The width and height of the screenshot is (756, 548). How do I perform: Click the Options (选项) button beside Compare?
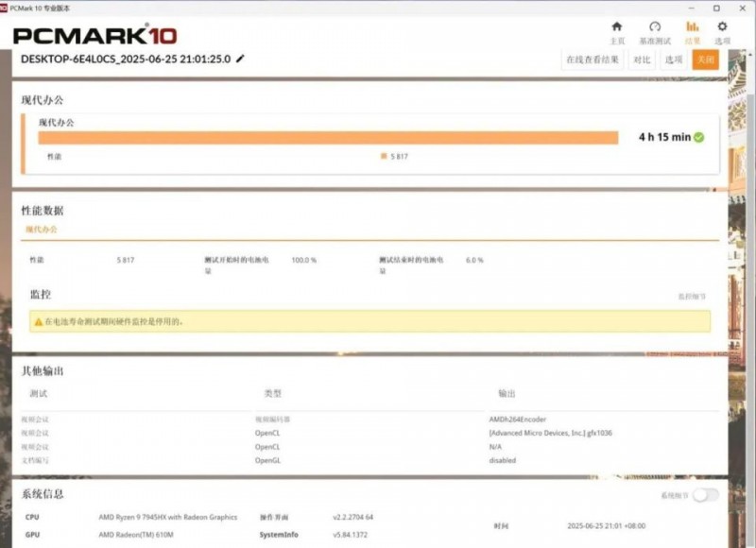point(673,60)
